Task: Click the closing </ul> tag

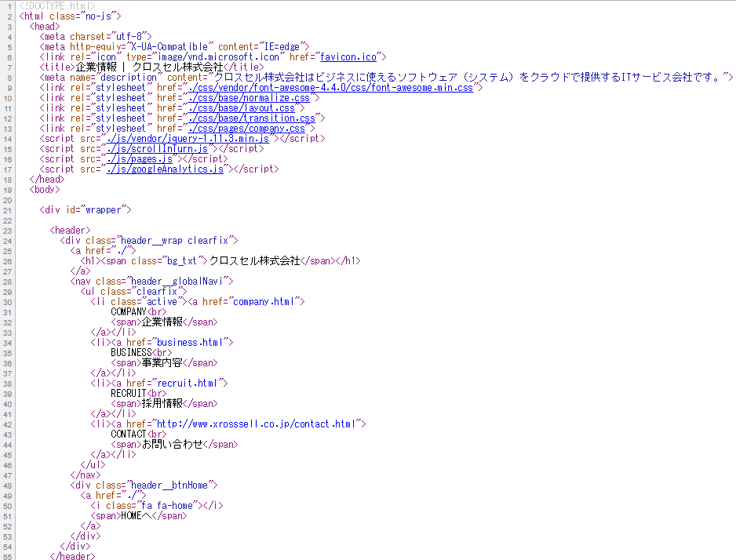Action: coord(93,465)
